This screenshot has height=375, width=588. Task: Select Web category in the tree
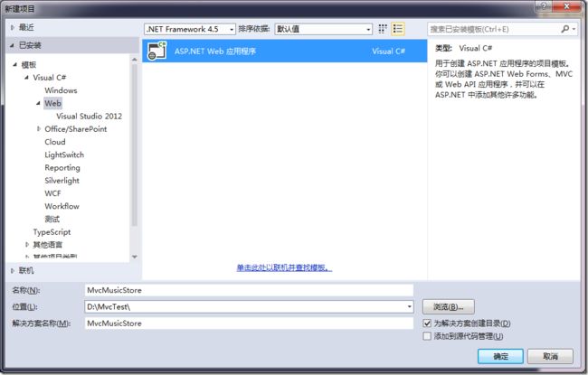tap(52, 103)
